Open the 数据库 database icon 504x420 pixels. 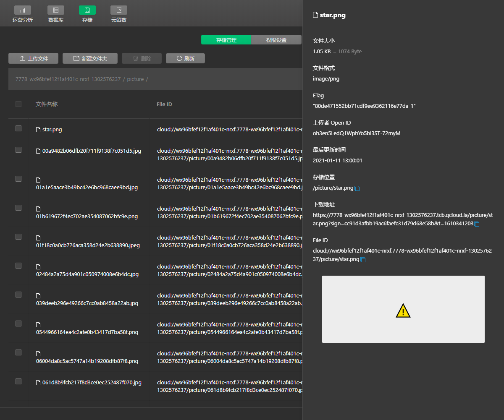click(56, 10)
